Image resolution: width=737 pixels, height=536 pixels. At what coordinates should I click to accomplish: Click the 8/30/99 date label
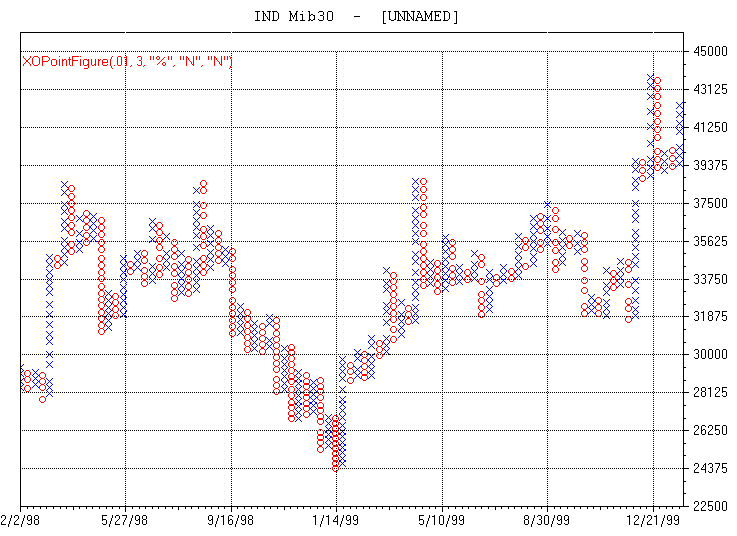[x=547, y=520]
